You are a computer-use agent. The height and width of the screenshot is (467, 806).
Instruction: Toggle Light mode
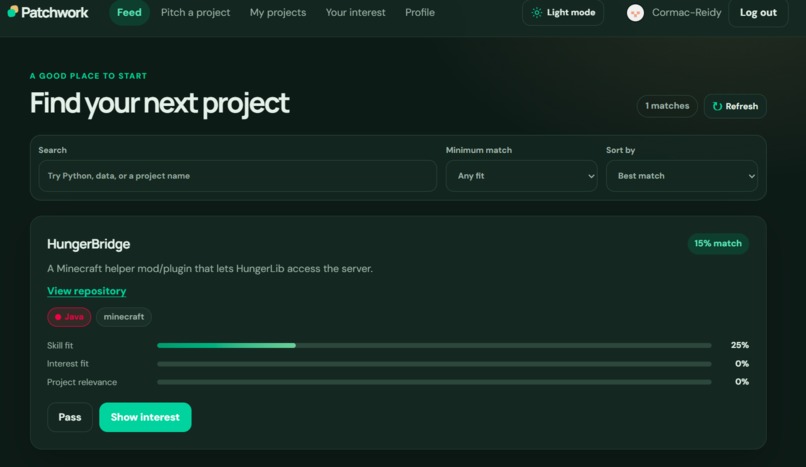click(x=563, y=13)
